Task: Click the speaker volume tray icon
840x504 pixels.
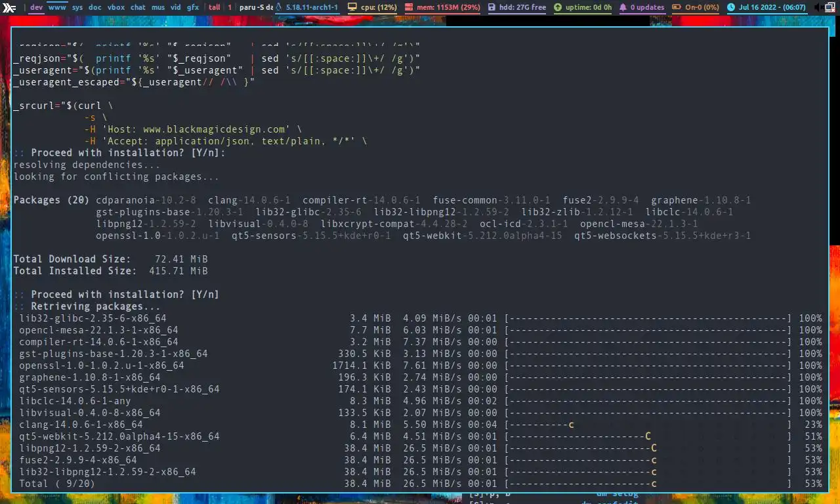Action: click(x=817, y=7)
